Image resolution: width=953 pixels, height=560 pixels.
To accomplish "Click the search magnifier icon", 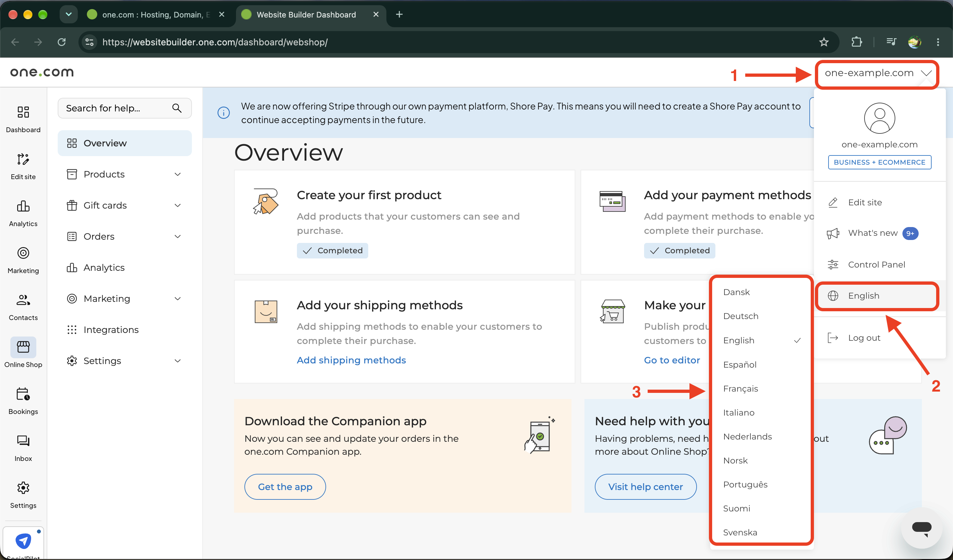I will pos(177,108).
